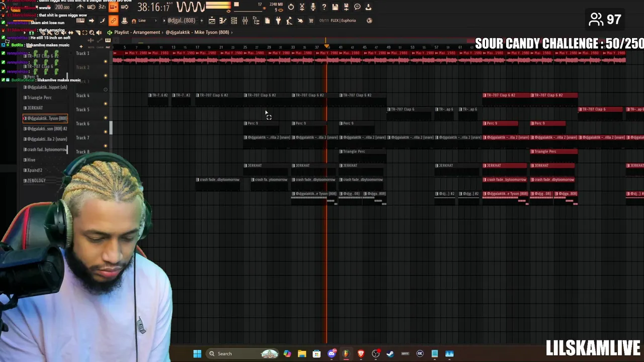Click the plugin picker plug icon
This screenshot has height=362, width=644.
click(278, 21)
